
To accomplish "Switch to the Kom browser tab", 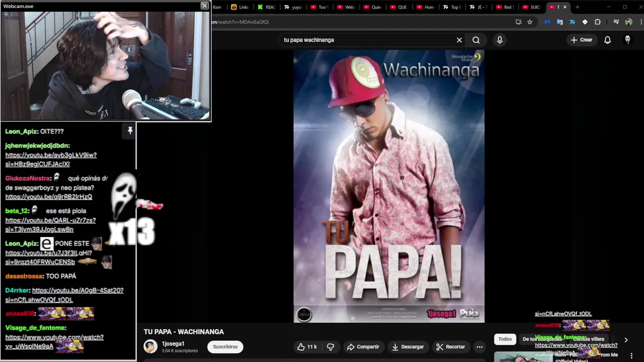I will pos(217,7).
